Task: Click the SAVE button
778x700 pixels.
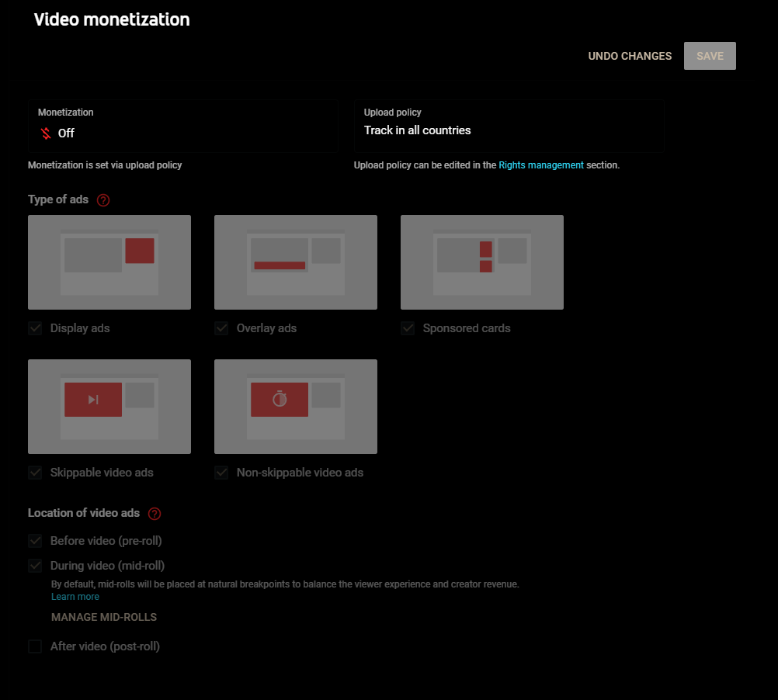Action: click(710, 56)
